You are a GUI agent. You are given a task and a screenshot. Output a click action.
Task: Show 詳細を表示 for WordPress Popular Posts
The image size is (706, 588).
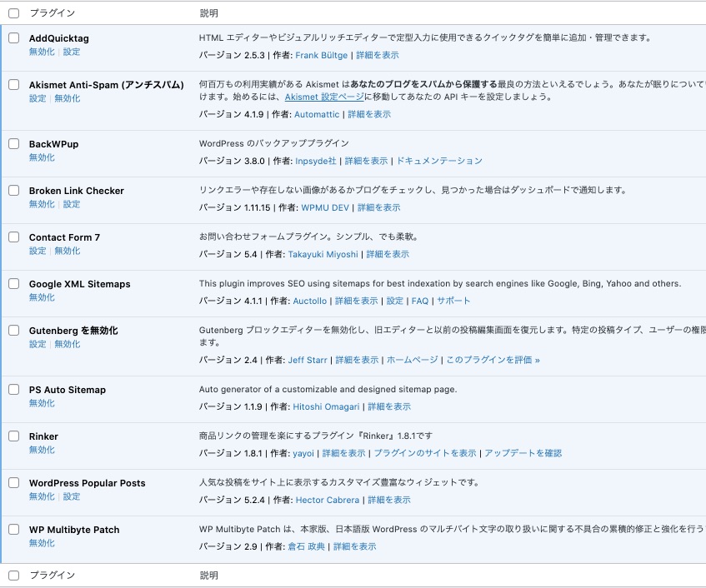(x=389, y=501)
